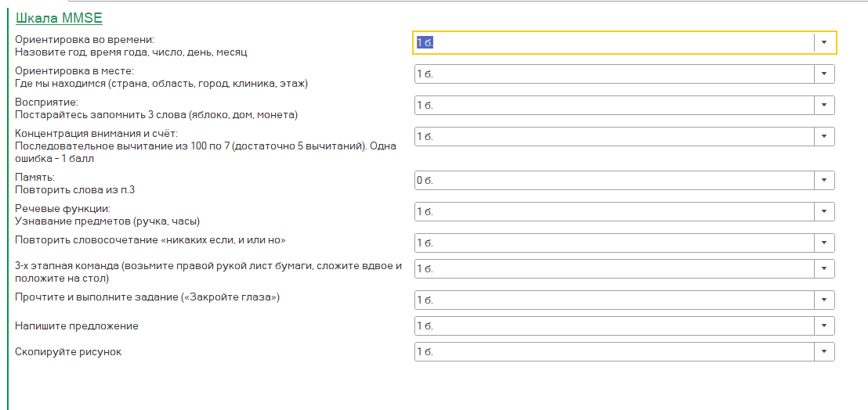Expand the Ориентировка во времени dropdown arrow
Screen dimensions: 868x410
coord(824,42)
